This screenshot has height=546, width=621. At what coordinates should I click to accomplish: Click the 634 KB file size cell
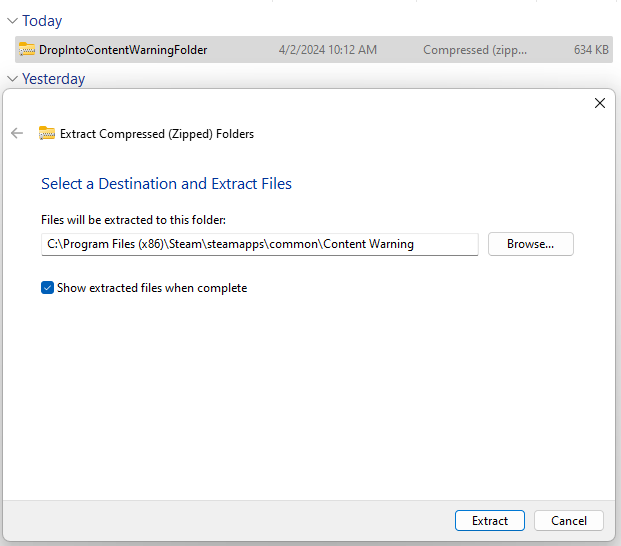tap(591, 50)
